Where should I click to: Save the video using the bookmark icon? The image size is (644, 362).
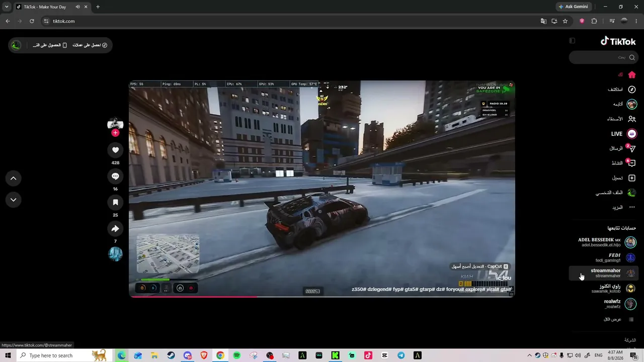[x=115, y=202]
